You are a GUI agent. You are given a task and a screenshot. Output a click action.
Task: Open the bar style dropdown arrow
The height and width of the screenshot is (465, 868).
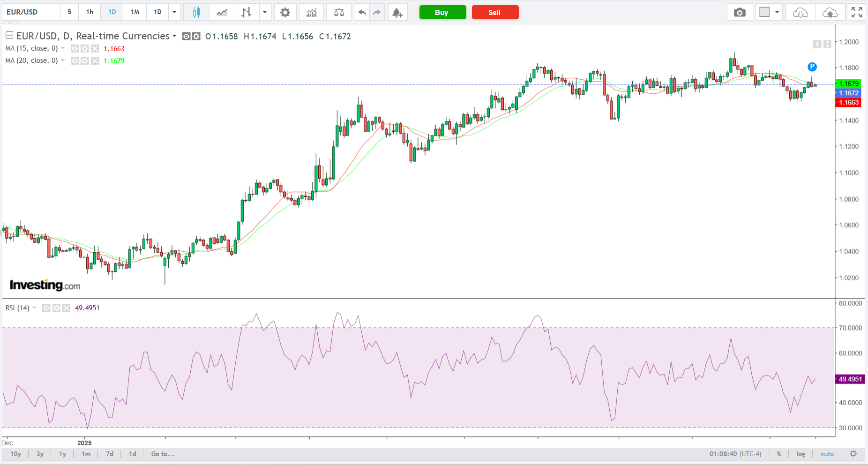(x=265, y=12)
